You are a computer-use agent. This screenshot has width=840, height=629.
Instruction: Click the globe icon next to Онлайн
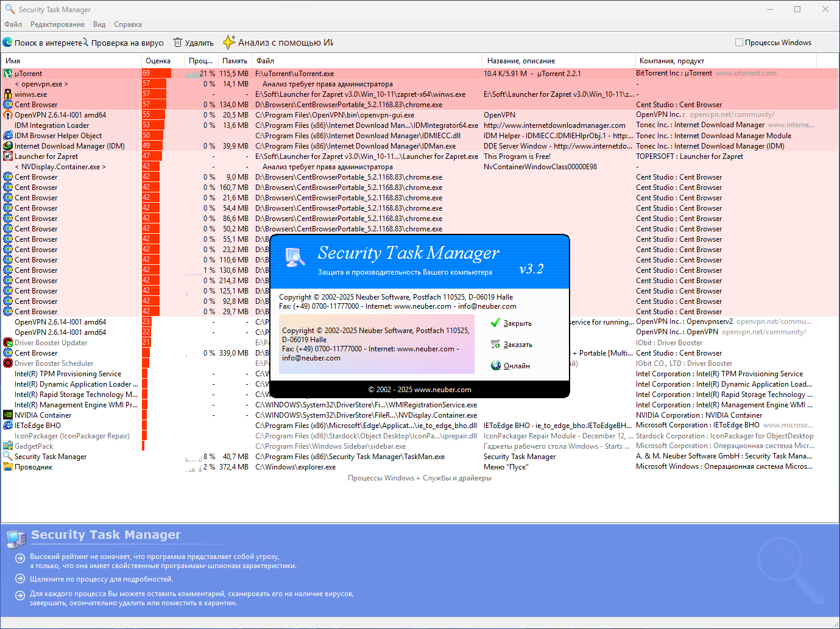coord(495,366)
